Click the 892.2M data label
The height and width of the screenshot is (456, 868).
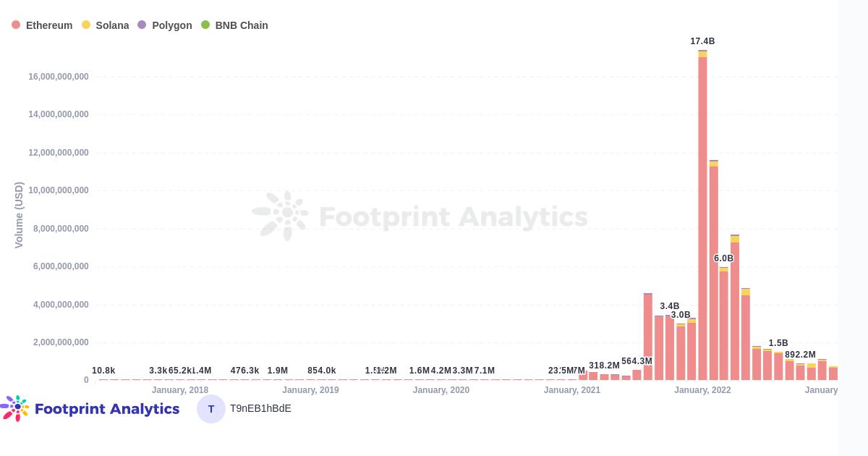(800, 355)
